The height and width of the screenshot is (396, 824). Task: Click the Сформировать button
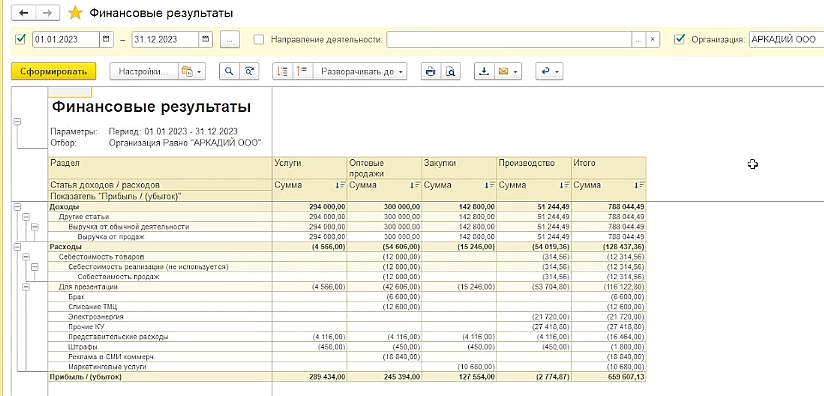(x=54, y=71)
